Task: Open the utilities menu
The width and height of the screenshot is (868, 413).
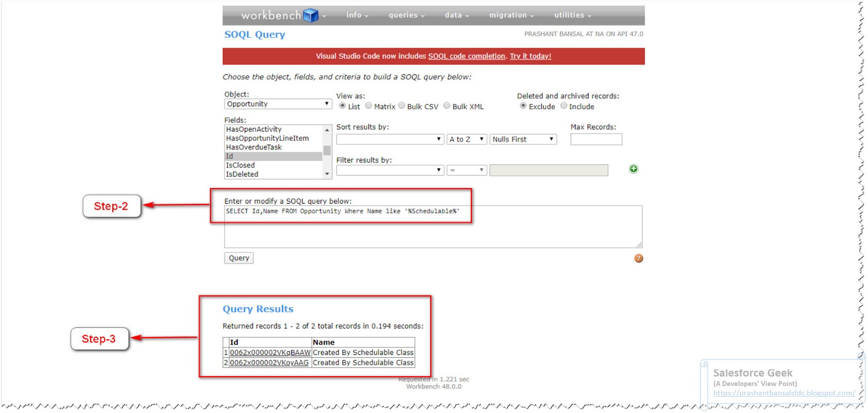Action: pyautogui.click(x=572, y=15)
